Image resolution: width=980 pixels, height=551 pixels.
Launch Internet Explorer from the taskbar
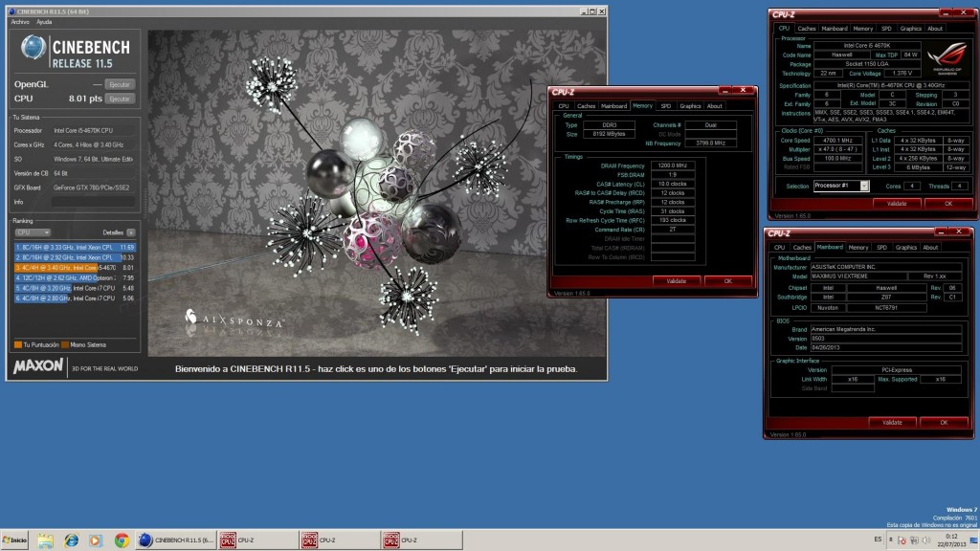[71, 540]
